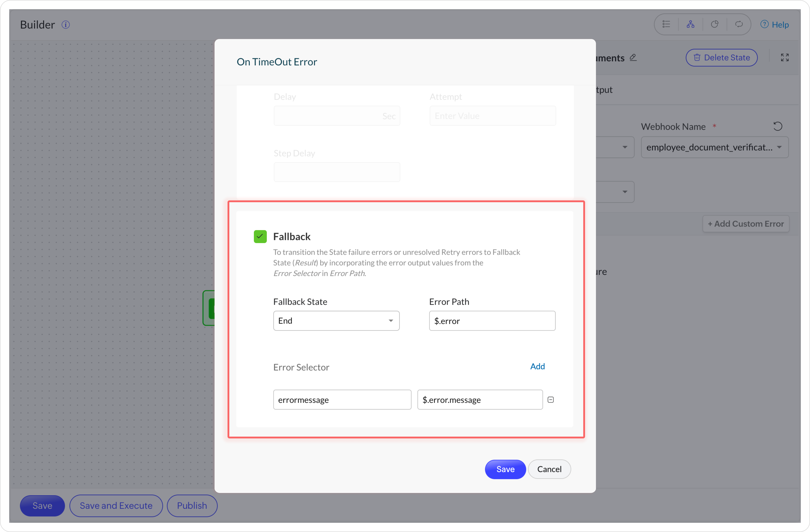The height and width of the screenshot is (532, 810).
Task: Open the Fallback State dropdown
Action: 336,321
